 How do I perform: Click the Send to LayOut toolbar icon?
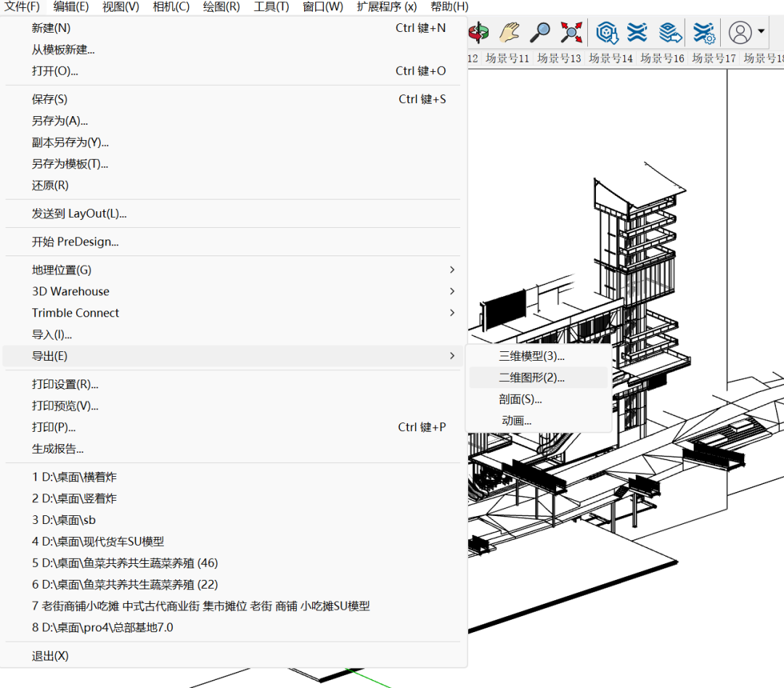(670, 33)
